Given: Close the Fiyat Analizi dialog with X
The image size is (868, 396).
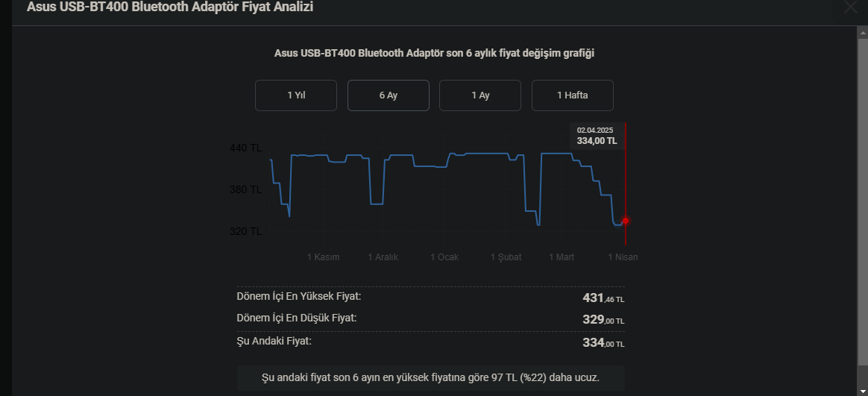Looking at the screenshot, I should click(850, 7).
